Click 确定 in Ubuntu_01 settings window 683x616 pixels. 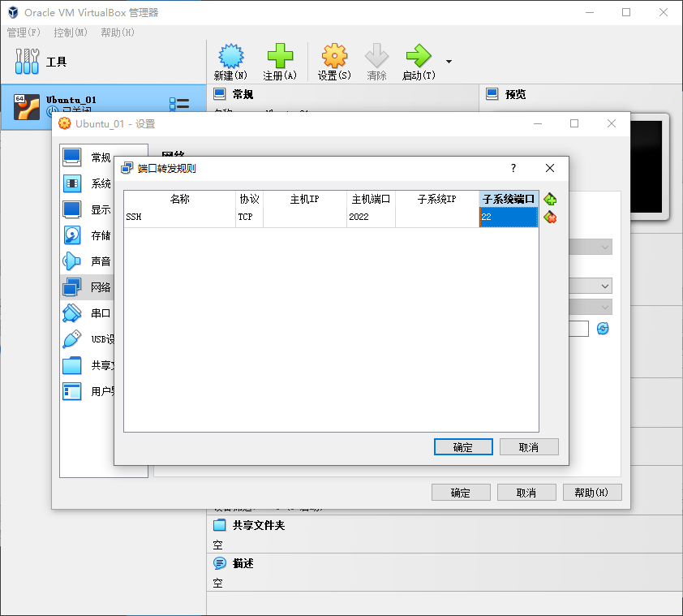tap(461, 493)
